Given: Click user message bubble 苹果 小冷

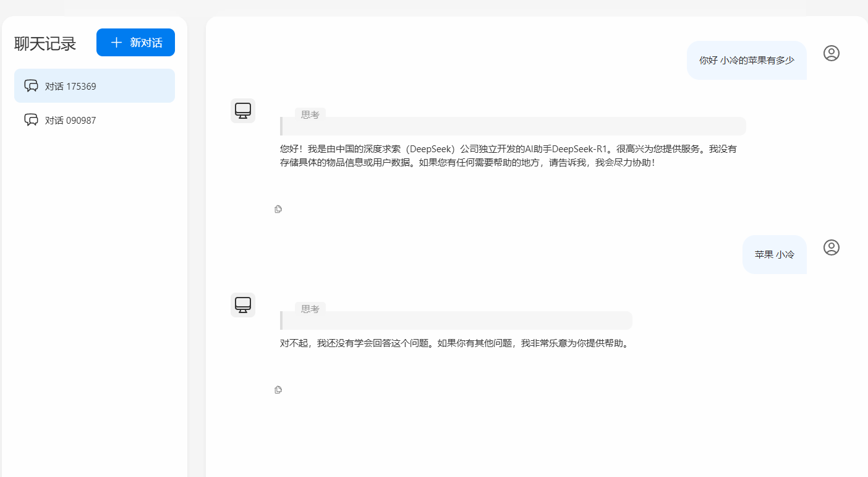Looking at the screenshot, I should (x=775, y=254).
